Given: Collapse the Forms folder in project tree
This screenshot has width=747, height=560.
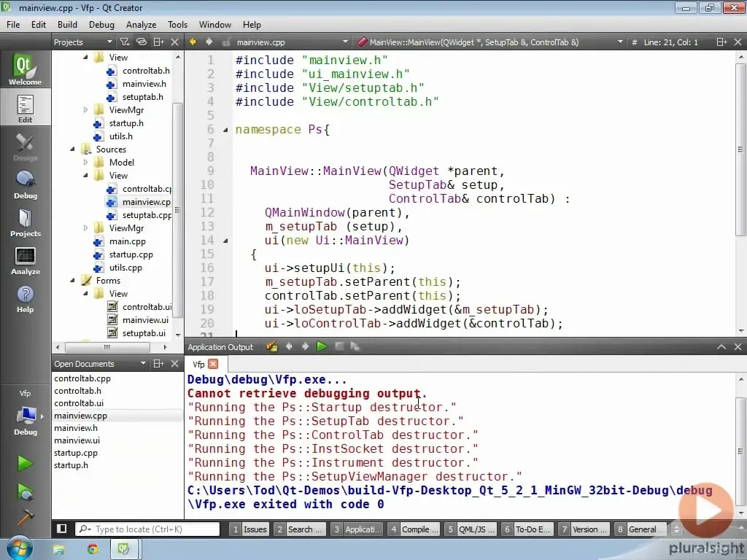Looking at the screenshot, I should 74,281.
